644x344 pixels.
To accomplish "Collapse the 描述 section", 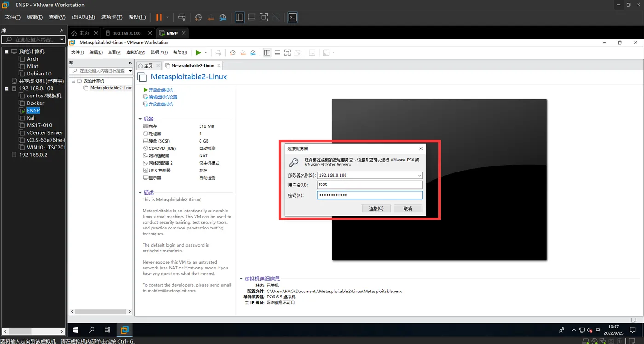I will [x=140, y=193].
